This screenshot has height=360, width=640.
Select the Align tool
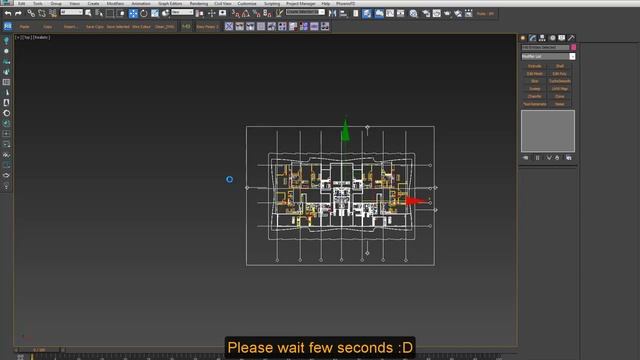point(343,13)
